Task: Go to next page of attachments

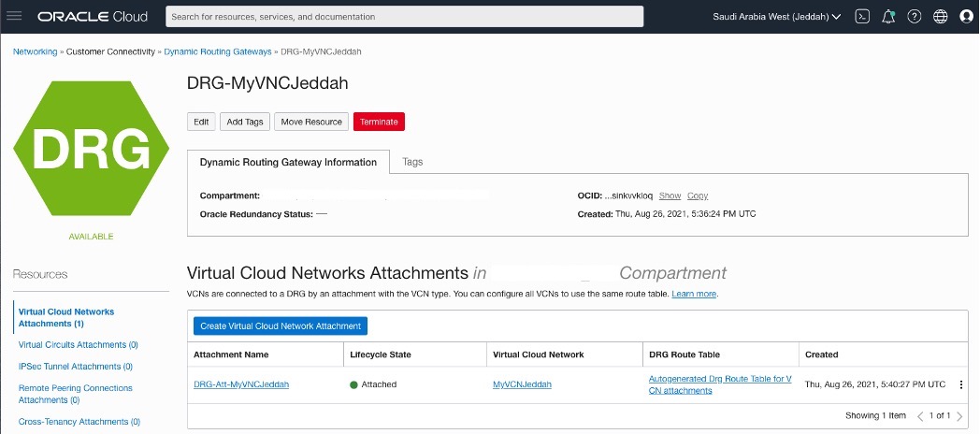Action: pyautogui.click(x=959, y=415)
